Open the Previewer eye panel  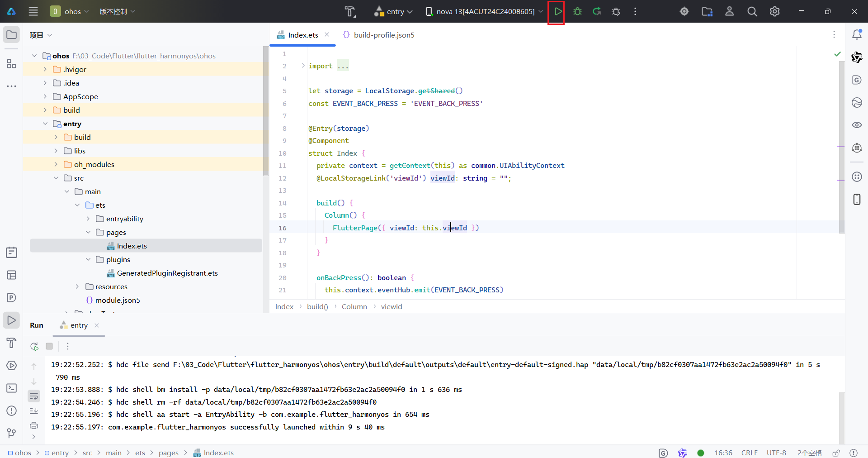point(857,125)
